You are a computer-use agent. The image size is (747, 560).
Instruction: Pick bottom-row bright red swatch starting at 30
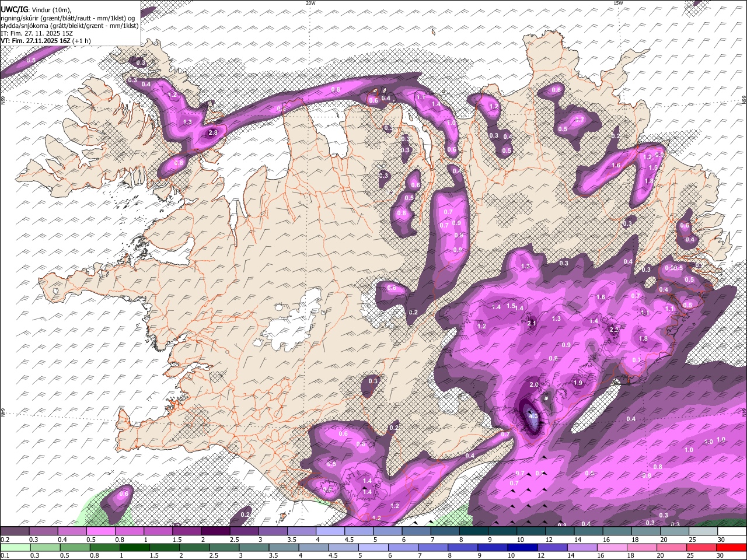(x=732, y=547)
